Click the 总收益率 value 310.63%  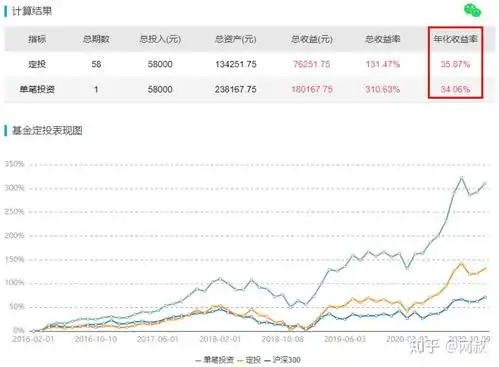383,89
